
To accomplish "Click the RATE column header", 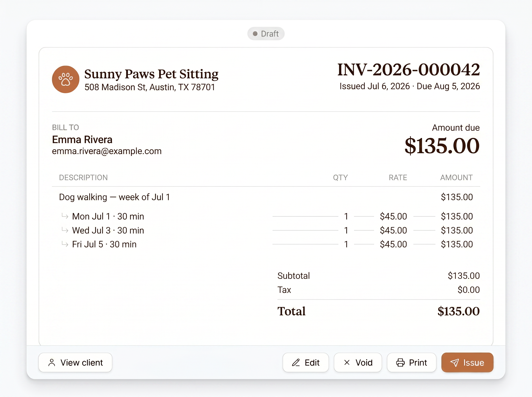I will [398, 178].
